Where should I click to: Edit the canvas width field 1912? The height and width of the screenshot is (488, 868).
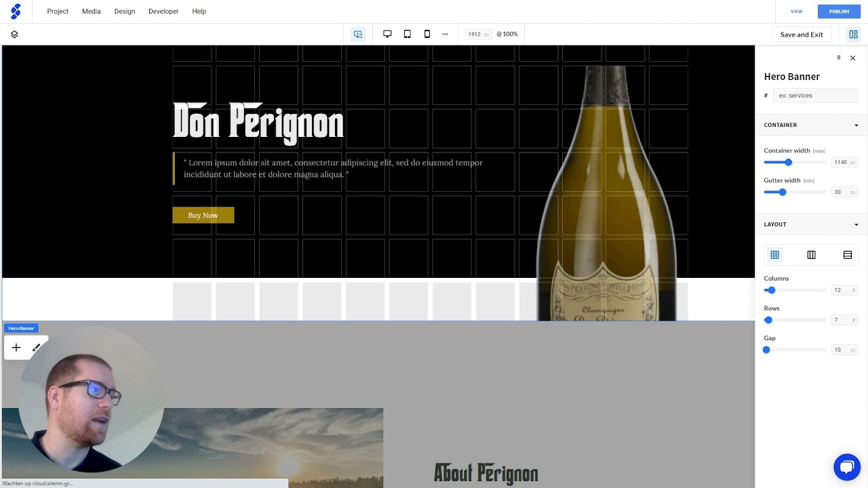[x=479, y=34]
